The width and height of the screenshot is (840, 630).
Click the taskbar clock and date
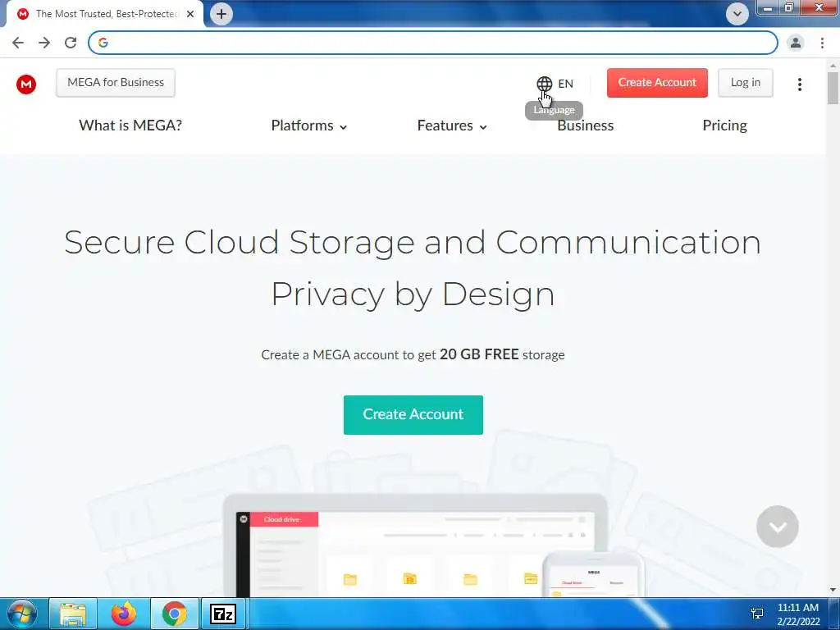[797, 614]
